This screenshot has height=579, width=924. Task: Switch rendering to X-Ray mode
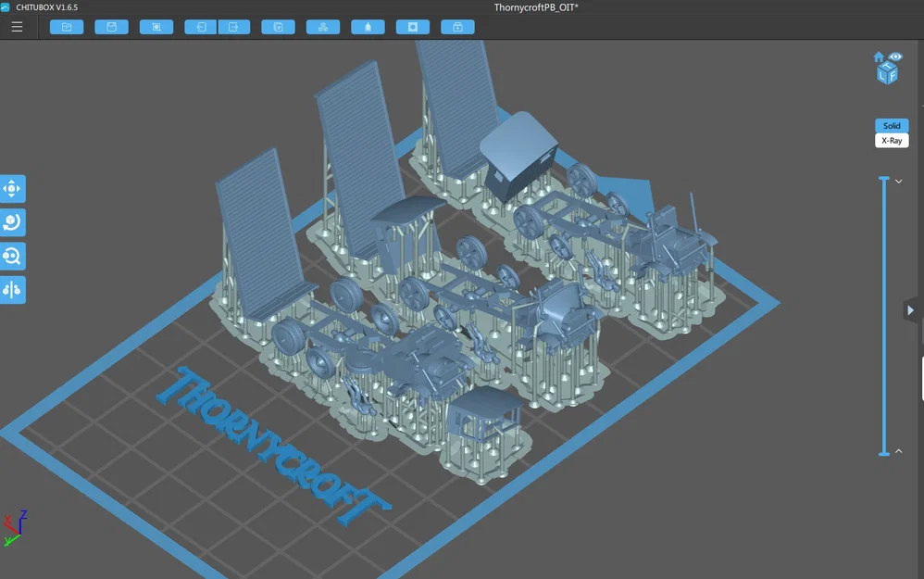892,140
